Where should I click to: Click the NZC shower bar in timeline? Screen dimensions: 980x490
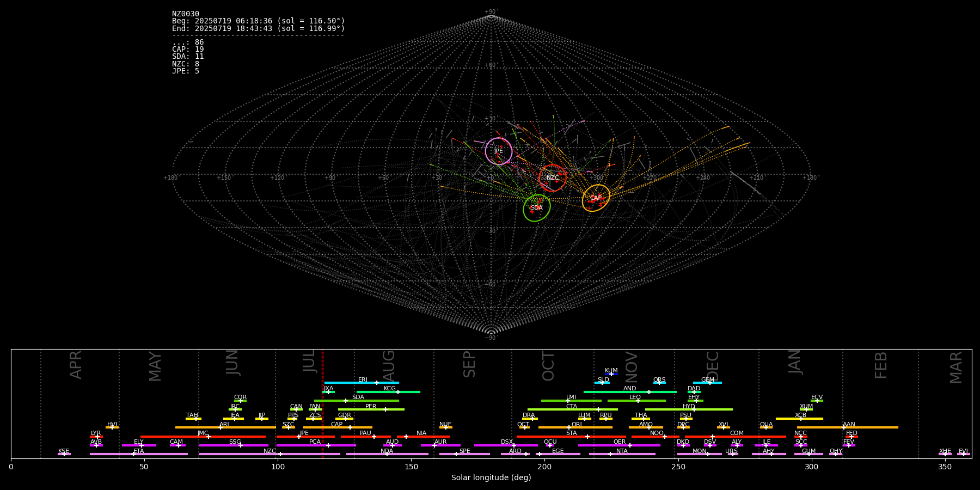269,454
